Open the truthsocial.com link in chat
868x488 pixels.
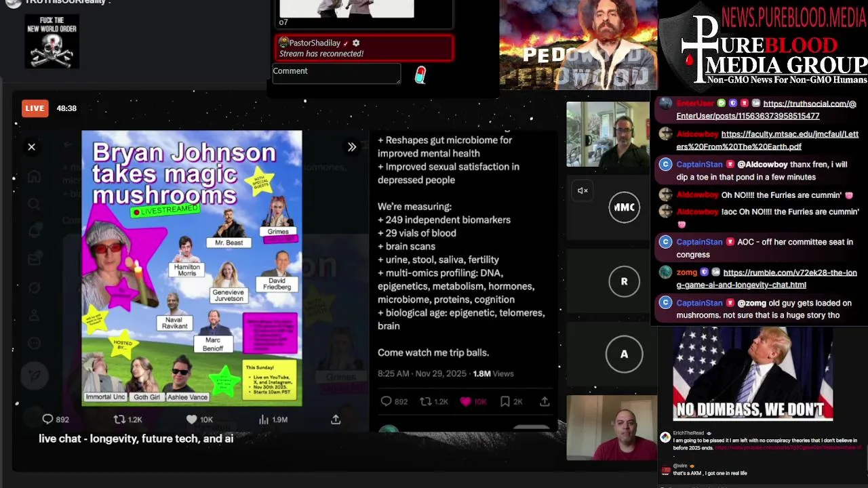click(x=766, y=110)
